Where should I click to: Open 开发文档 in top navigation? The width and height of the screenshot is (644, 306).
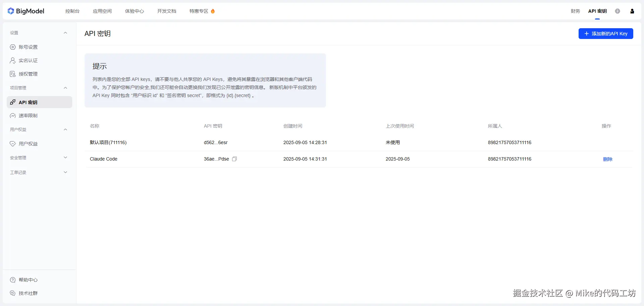167,11
